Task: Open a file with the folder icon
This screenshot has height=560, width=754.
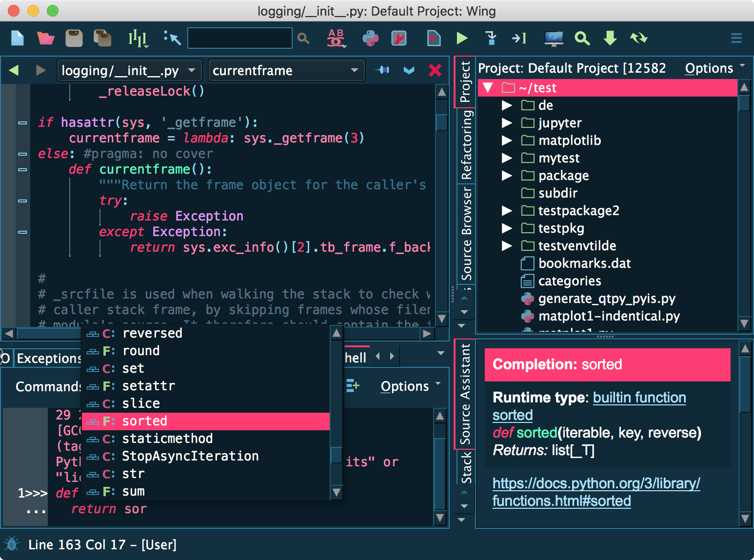Action: pos(45,38)
